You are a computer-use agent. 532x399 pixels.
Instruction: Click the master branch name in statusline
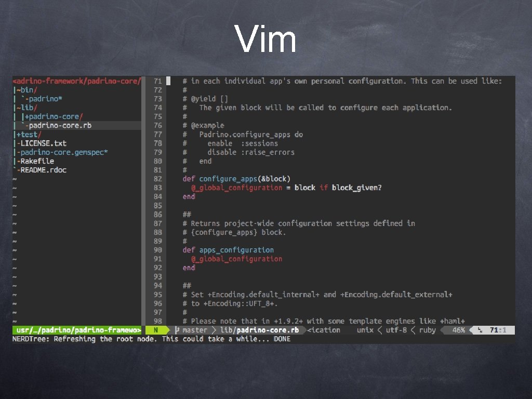coord(194,330)
